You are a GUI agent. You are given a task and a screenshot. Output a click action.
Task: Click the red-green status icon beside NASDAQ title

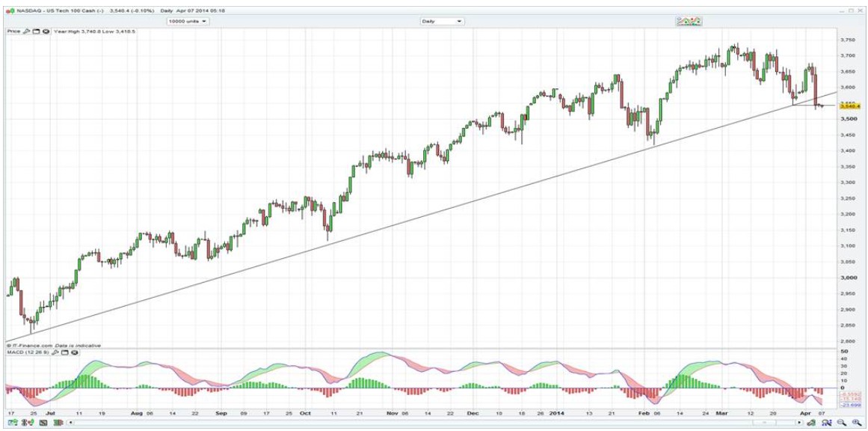(9, 11)
